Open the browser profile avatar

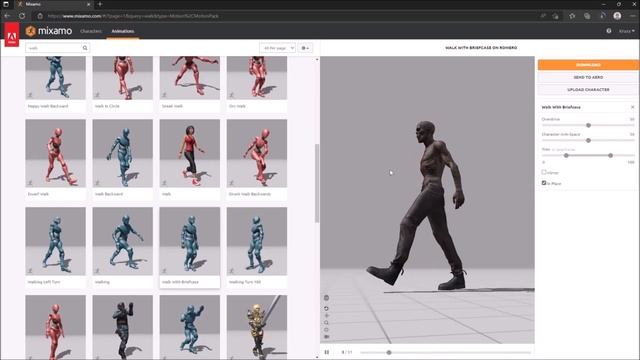617,16
